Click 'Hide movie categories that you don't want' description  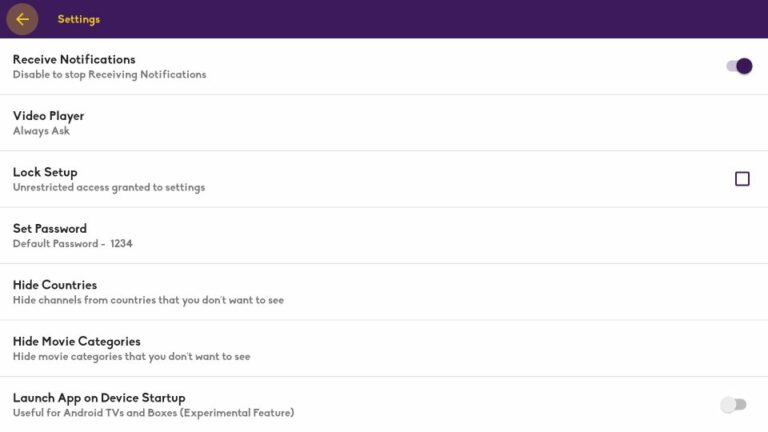(x=131, y=356)
